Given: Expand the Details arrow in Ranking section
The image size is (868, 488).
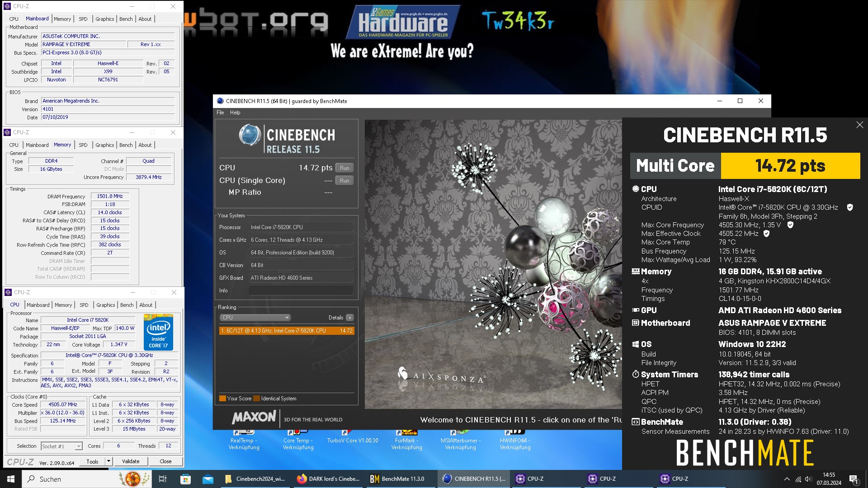Looking at the screenshot, I should tap(350, 318).
